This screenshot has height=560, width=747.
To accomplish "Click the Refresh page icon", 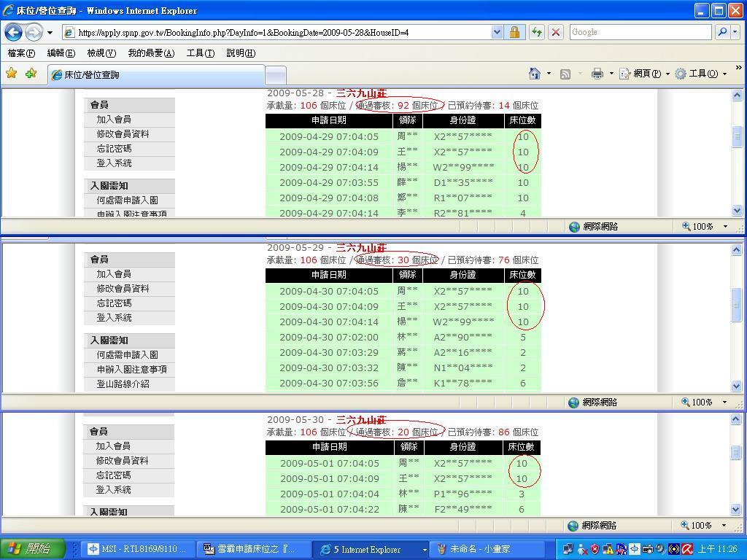I will pos(537,32).
